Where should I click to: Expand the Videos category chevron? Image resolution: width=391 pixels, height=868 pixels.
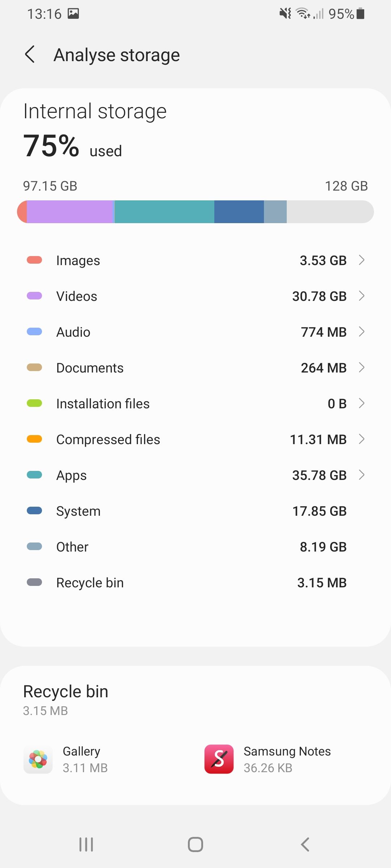point(361,296)
